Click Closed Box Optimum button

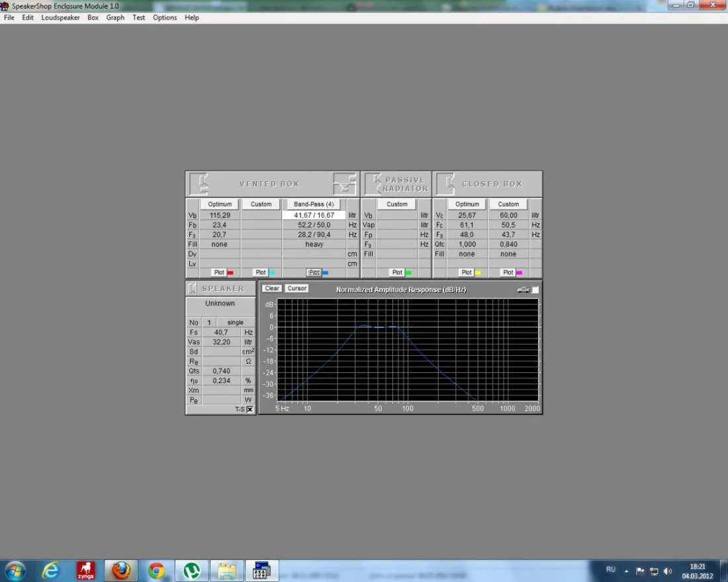pyautogui.click(x=467, y=204)
